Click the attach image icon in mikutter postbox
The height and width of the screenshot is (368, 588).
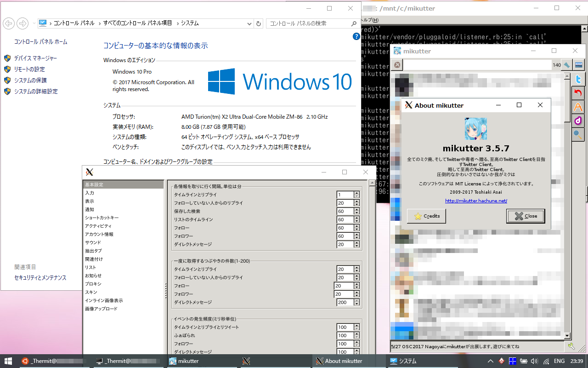[578, 65]
